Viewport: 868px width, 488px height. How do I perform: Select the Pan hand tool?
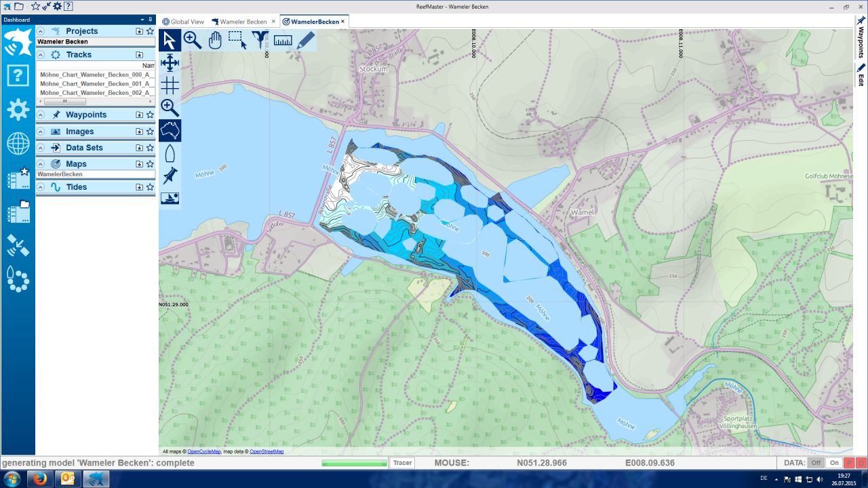215,41
